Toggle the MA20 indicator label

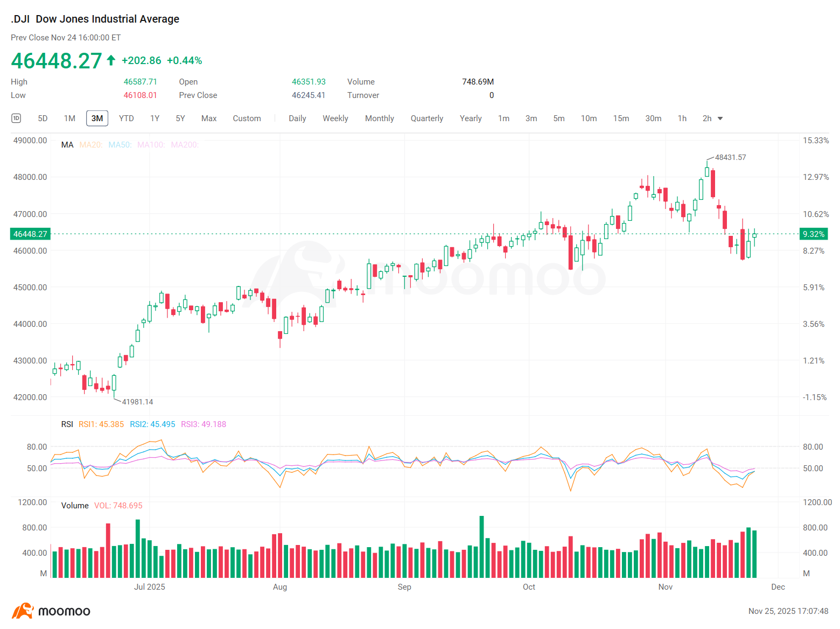coord(90,145)
